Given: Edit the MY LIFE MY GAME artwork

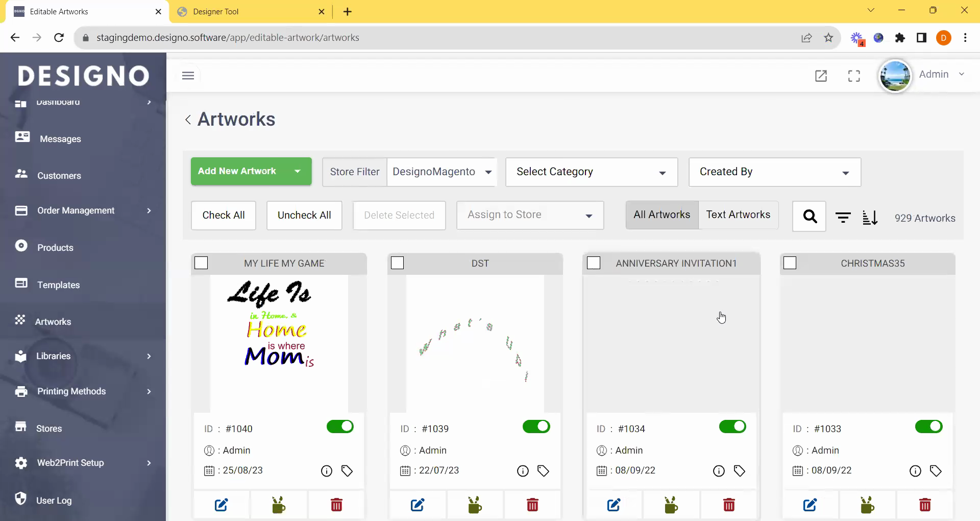Looking at the screenshot, I should click(221, 505).
